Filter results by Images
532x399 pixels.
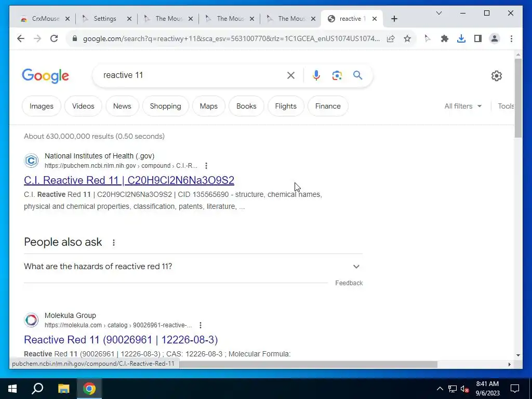click(x=42, y=106)
